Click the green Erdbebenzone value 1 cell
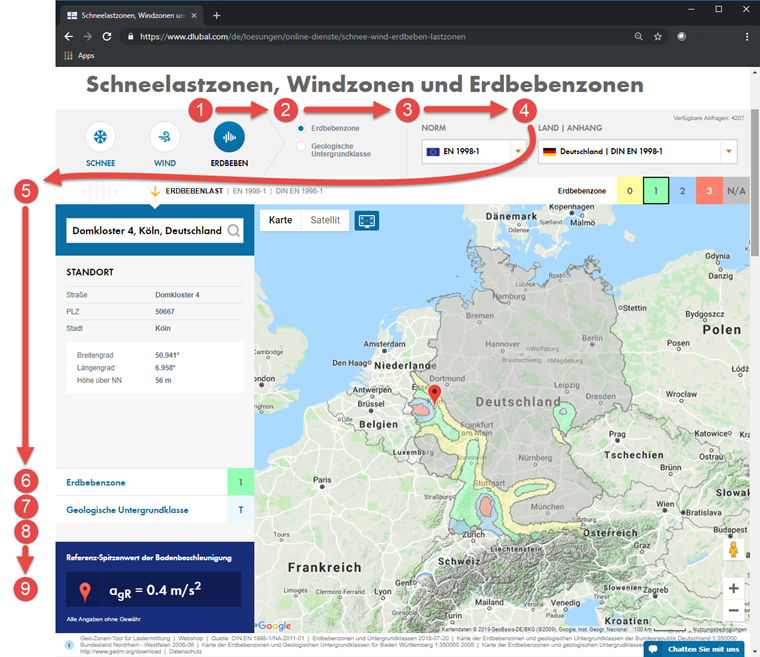This screenshot has width=760, height=657. (241, 482)
